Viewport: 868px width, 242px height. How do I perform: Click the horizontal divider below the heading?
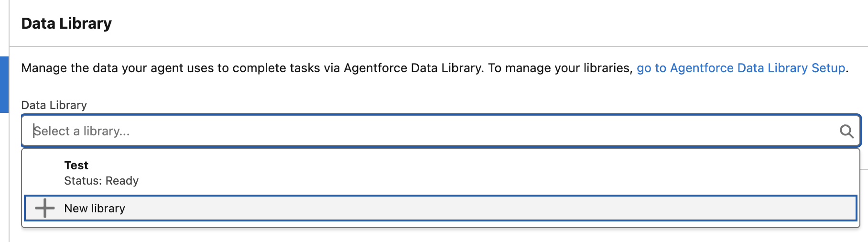[x=430, y=46]
